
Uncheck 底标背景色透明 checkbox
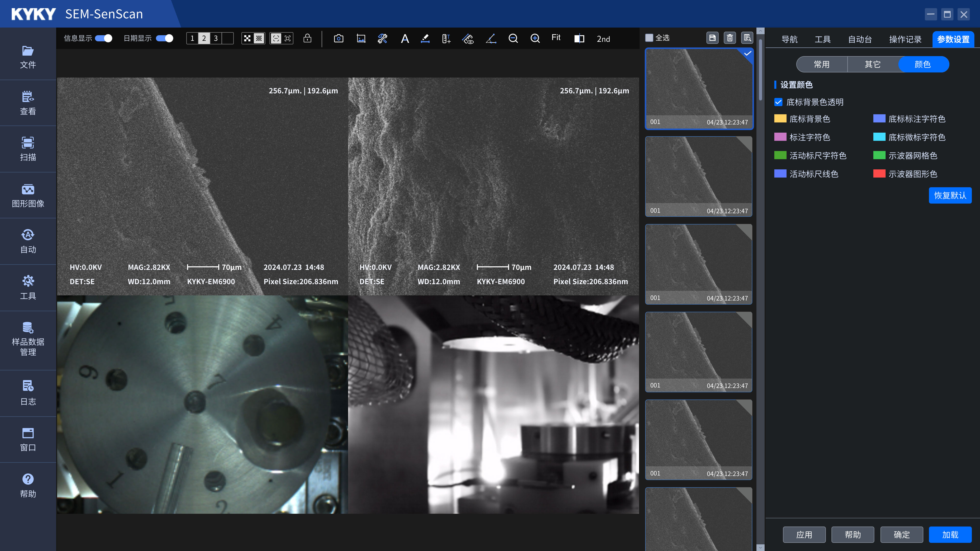click(x=778, y=102)
